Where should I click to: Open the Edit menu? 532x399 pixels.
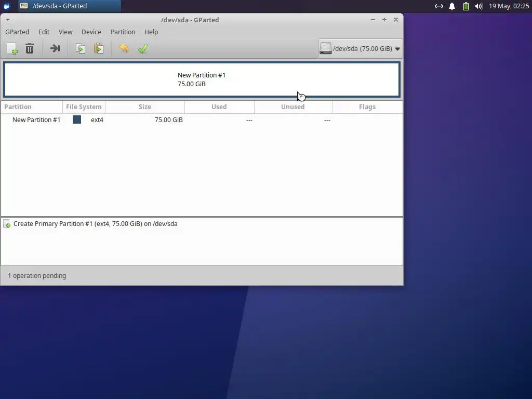[44, 32]
